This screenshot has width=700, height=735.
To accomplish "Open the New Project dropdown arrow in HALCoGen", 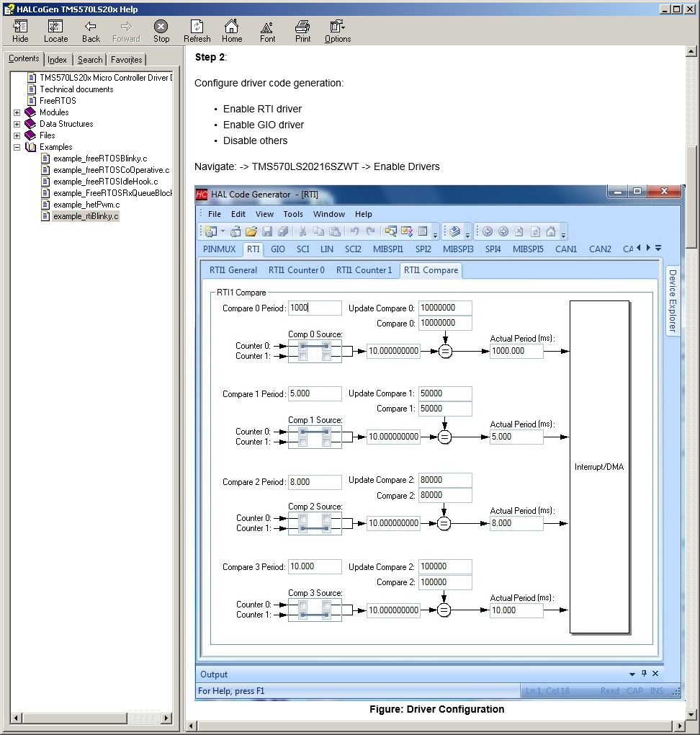I will click(x=223, y=231).
